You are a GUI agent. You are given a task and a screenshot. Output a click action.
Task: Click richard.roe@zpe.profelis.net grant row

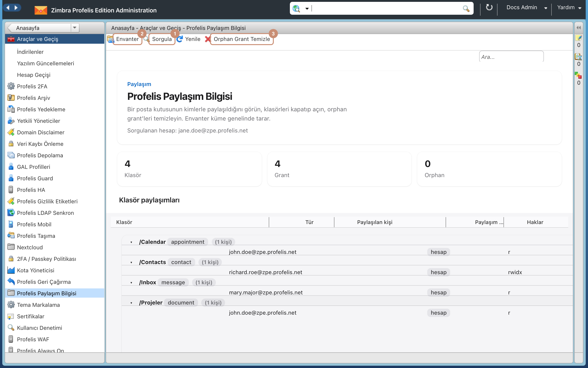(x=347, y=272)
